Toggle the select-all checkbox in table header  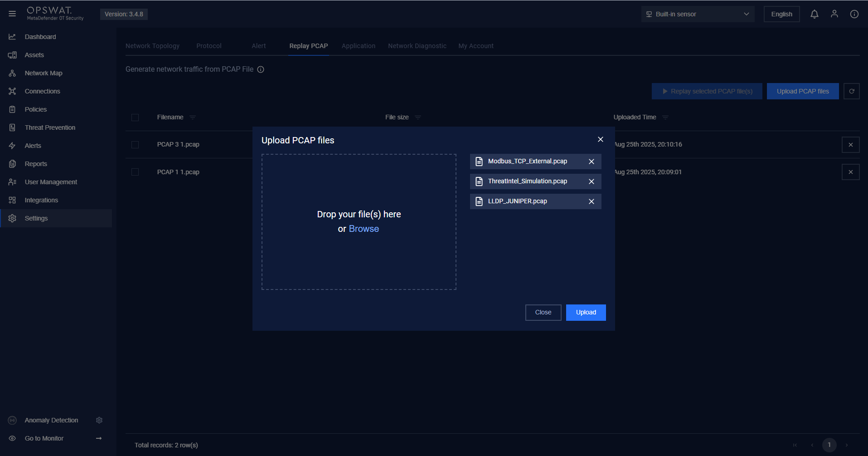click(x=135, y=118)
